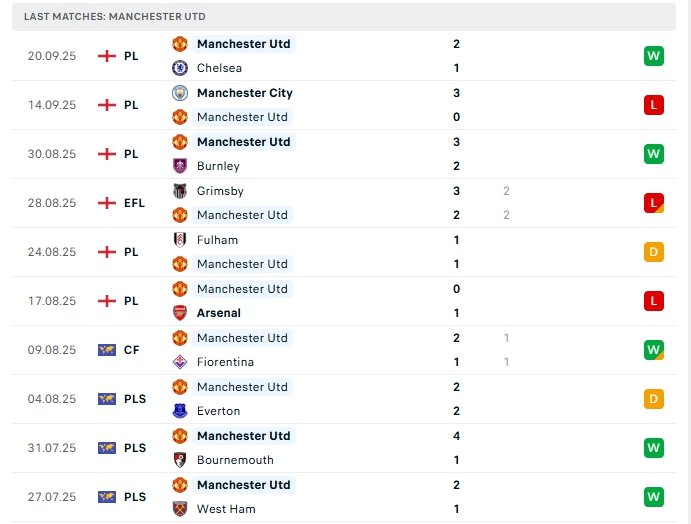The height and width of the screenshot is (524, 691).
Task: Click the Manchester City crest icon
Action: 180,93
